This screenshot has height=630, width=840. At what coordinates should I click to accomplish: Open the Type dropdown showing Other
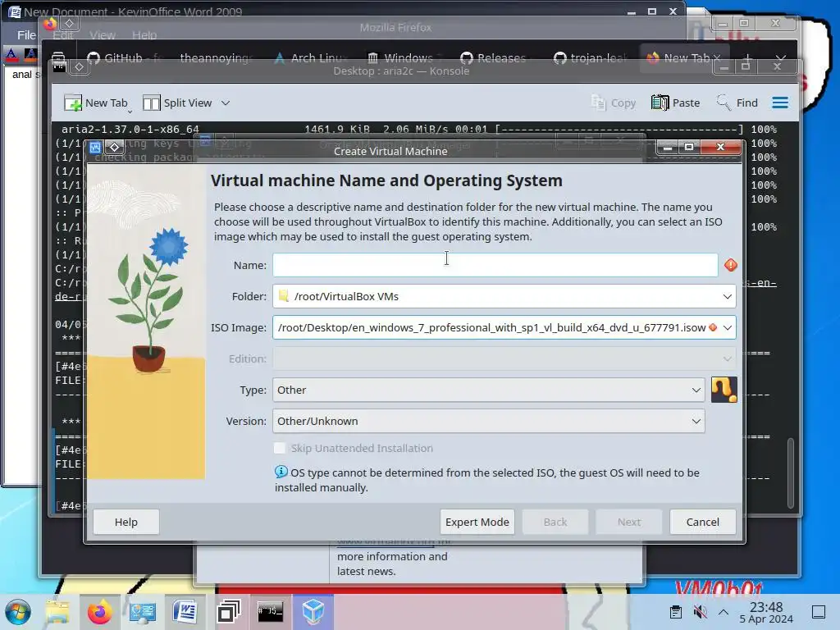[x=489, y=390]
